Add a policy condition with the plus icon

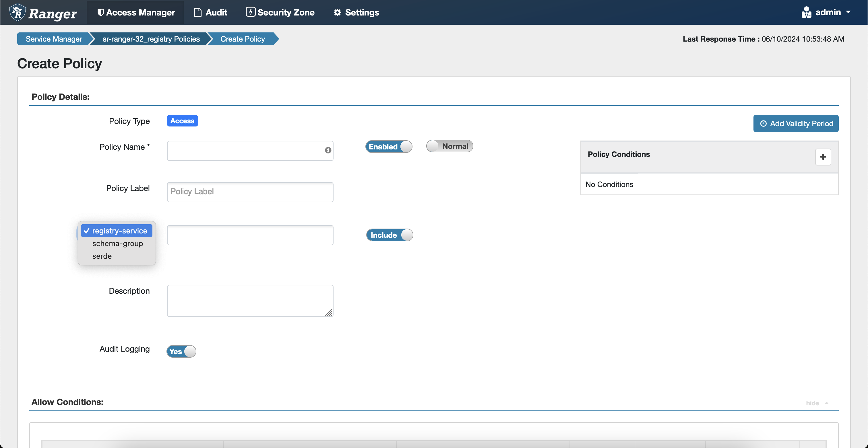(823, 157)
